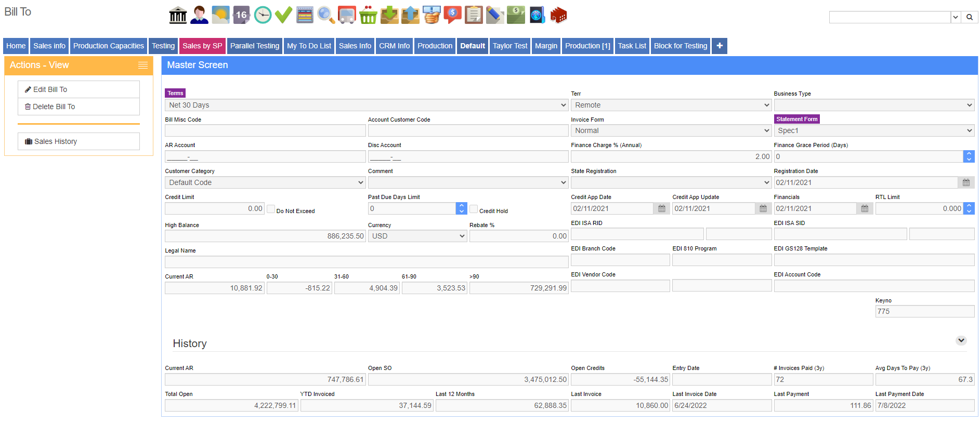Open the colored schedule board icon
980x423 pixels.
305,15
